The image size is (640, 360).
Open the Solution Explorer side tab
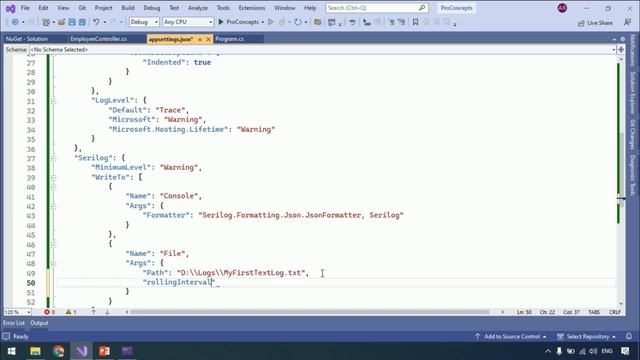[633, 92]
